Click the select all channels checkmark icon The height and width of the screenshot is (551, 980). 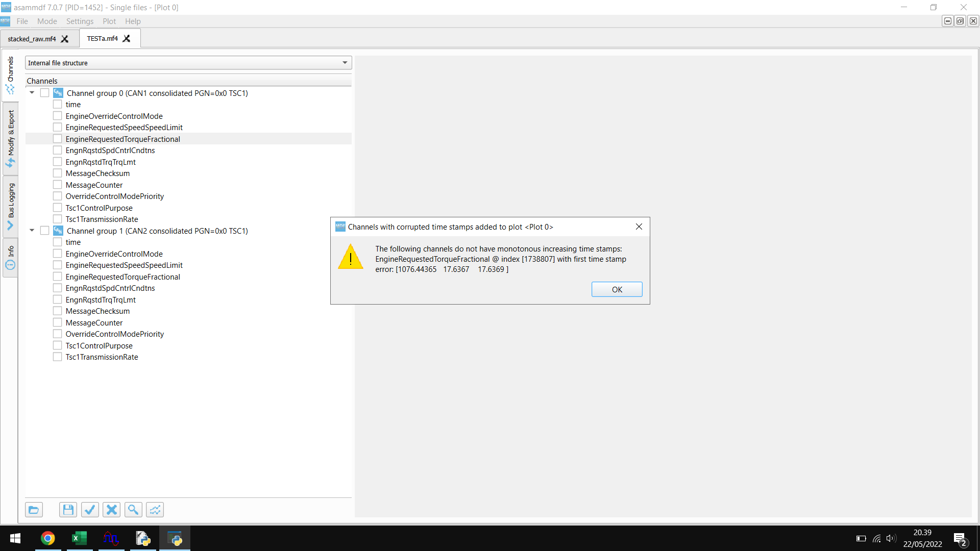coord(90,510)
